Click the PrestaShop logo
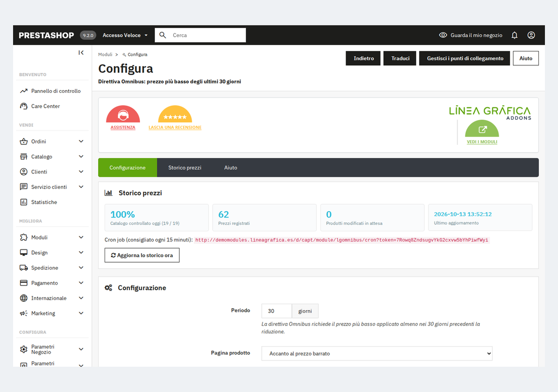 click(x=46, y=35)
